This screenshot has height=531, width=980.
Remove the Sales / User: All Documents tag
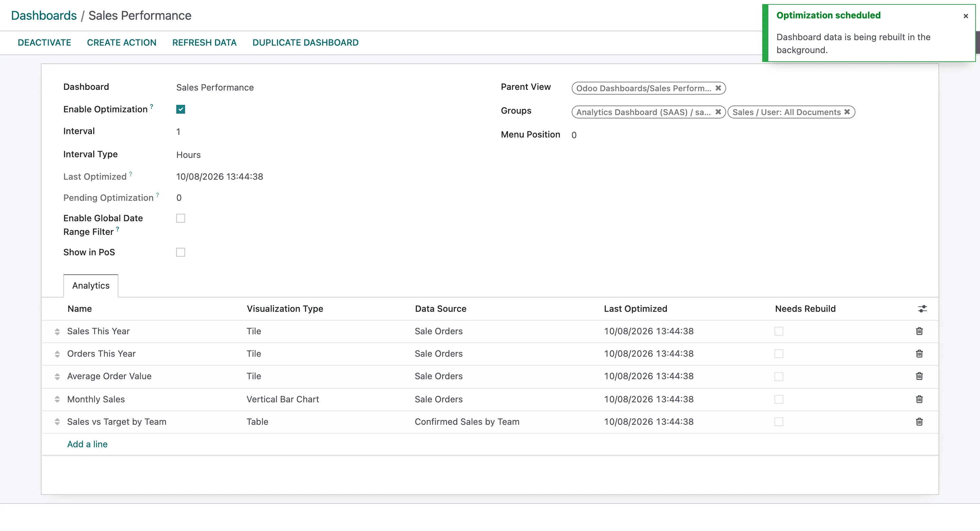coord(847,112)
